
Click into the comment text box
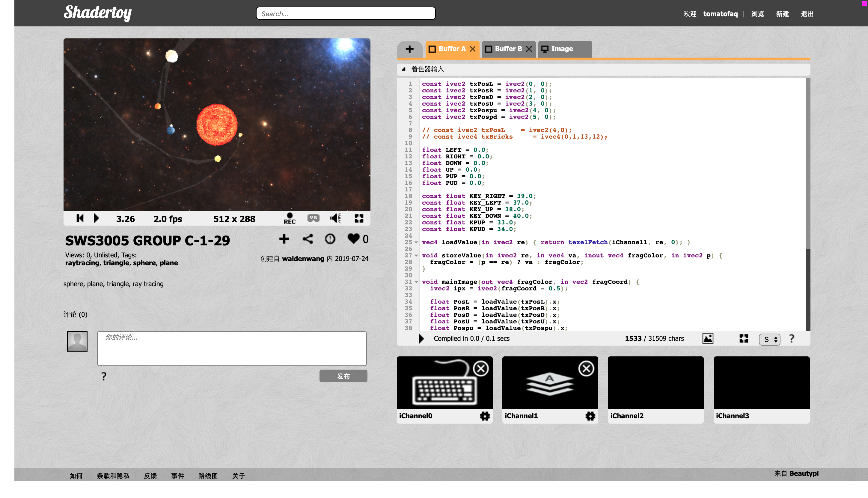(x=232, y=349)
